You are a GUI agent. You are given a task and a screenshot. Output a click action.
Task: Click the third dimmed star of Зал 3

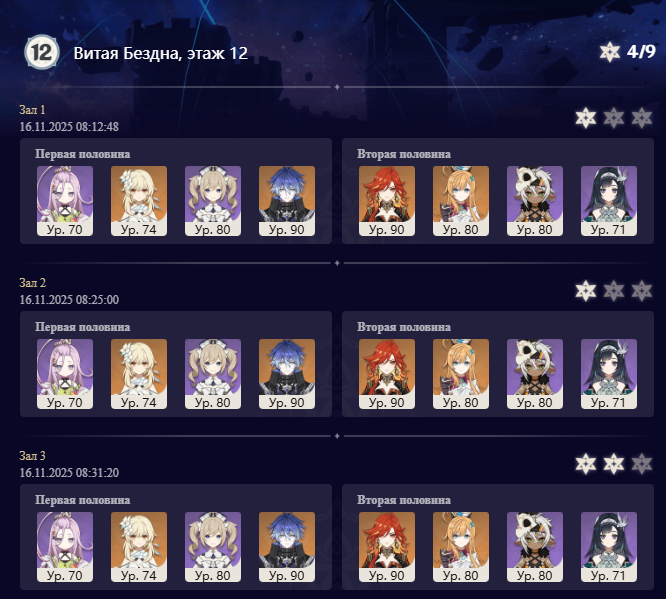(641, 464)
